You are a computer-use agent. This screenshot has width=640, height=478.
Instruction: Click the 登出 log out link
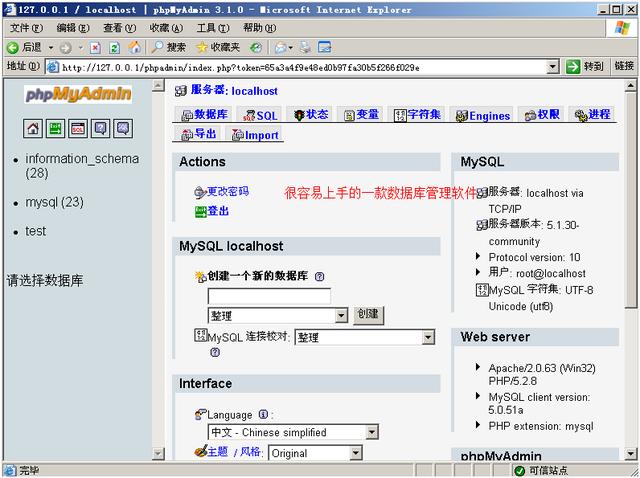(218, 211)
